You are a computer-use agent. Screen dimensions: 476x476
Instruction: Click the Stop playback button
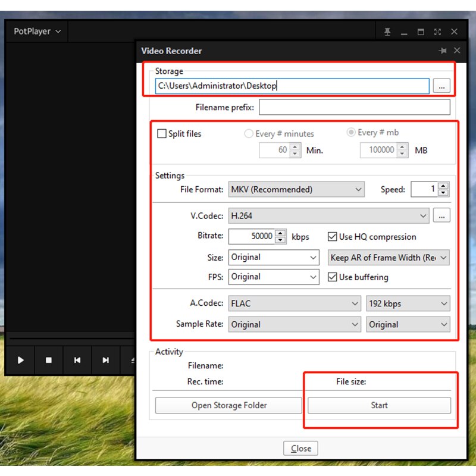tap(49, 360)
